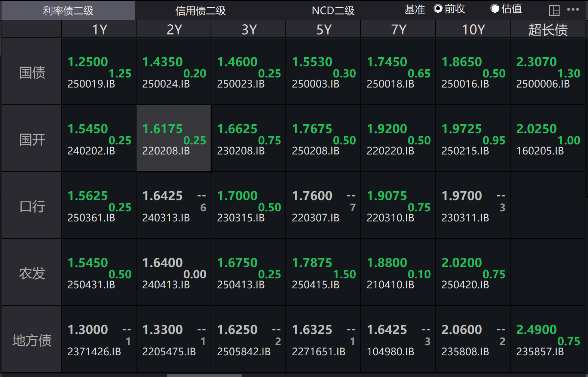Open the layout panel icon
The image size is (588, 377).
point(554,10)
